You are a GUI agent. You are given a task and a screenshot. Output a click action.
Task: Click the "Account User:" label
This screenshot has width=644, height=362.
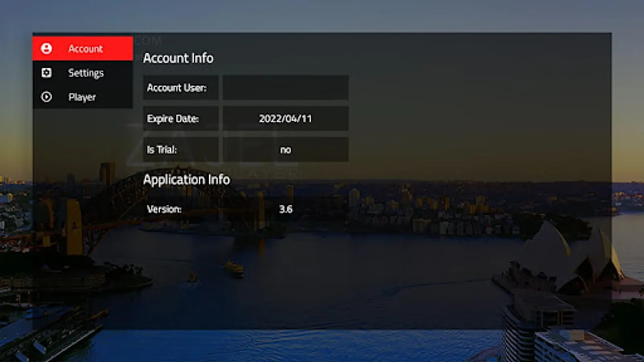pyautogui.click(x=177, y=88)
